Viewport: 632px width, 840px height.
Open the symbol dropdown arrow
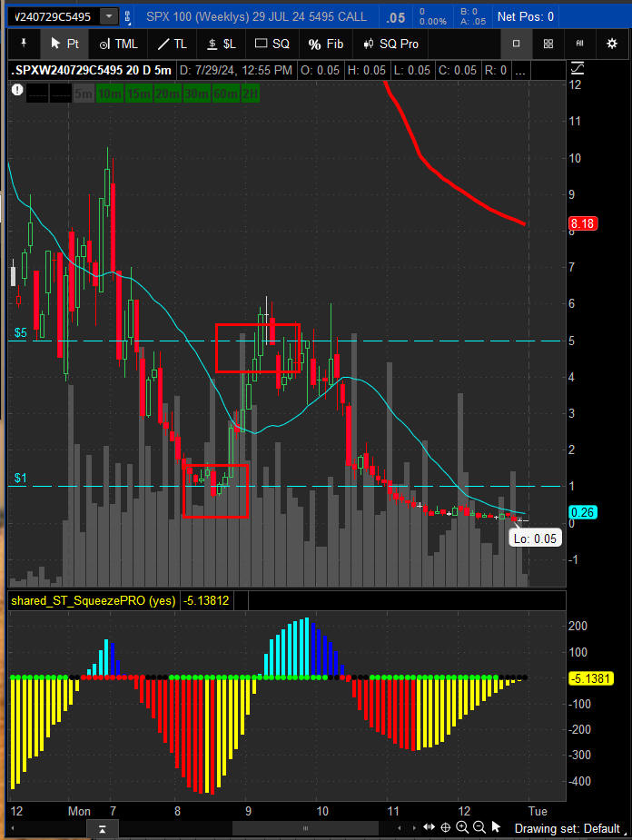click(x=109, y=16)
